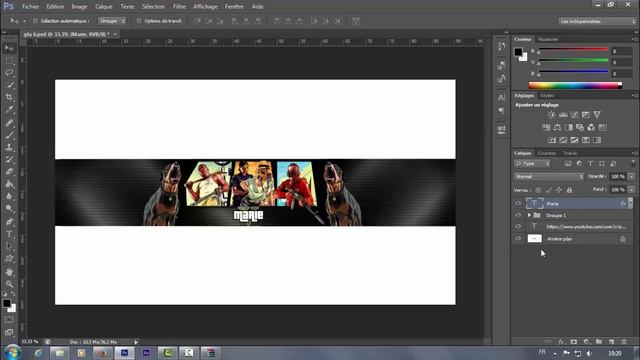
Task: Hide the youtube URL text layer
Action: [x=518, y=227]
